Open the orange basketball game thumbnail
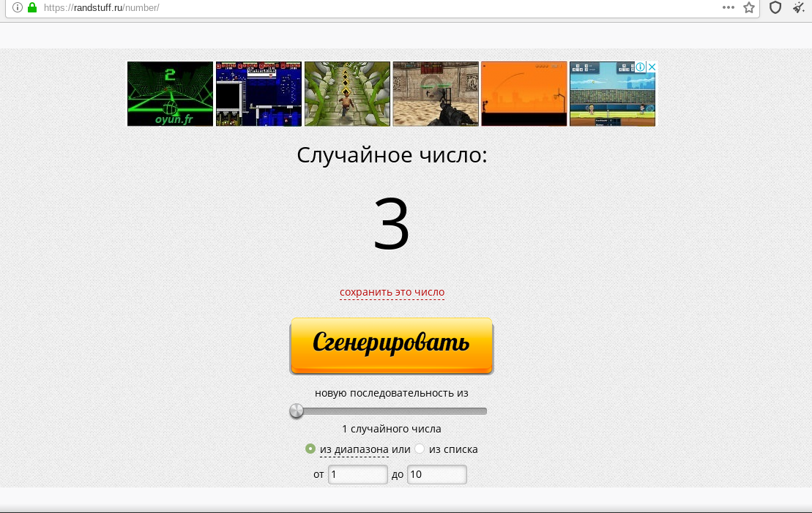Image resolution: width=812 pixels, height=513 pixels. (x=524, y=94)
